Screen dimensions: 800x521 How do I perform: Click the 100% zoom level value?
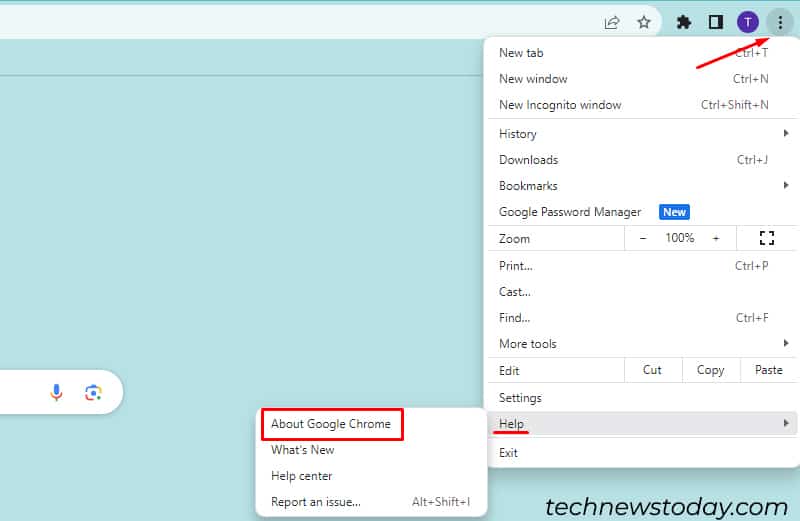pos(680,238)
